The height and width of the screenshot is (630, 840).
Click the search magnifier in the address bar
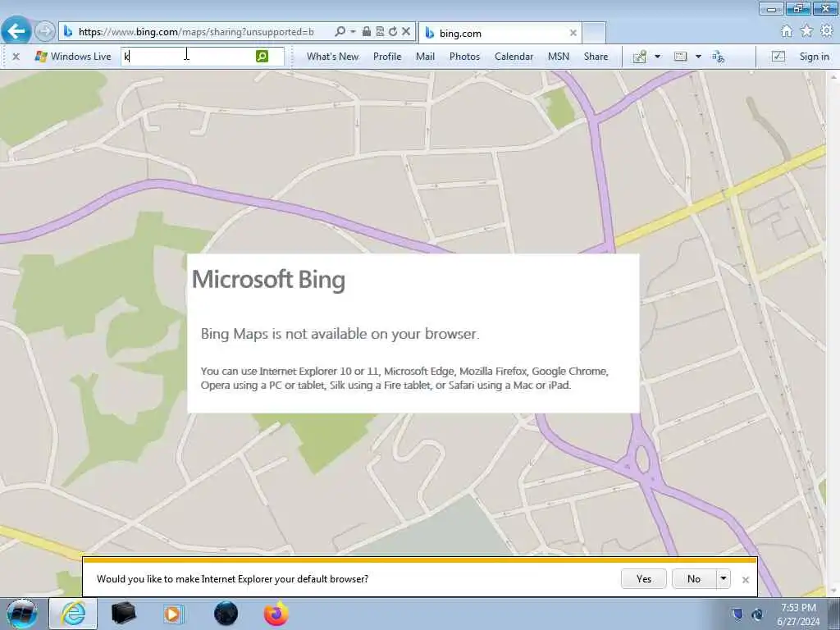pos(340,32)
